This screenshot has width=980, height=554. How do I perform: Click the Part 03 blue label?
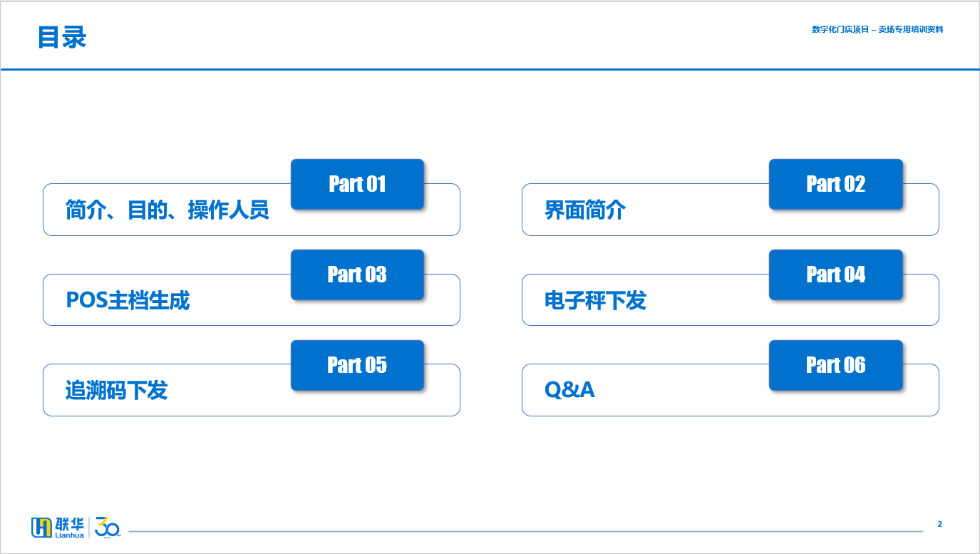click(x=357, y=275)
